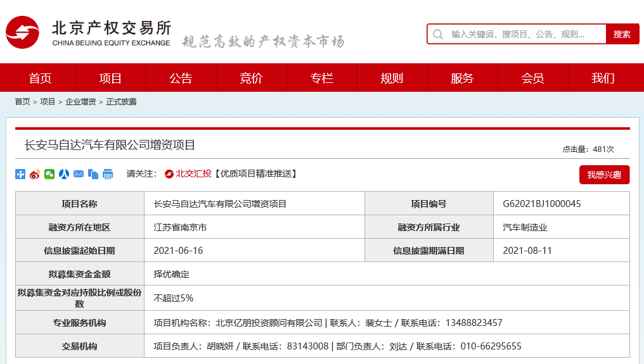The image size is (644, 364).
Task: Click the 规范高效的产权资本市场 slogan
Action: point(263,41)
